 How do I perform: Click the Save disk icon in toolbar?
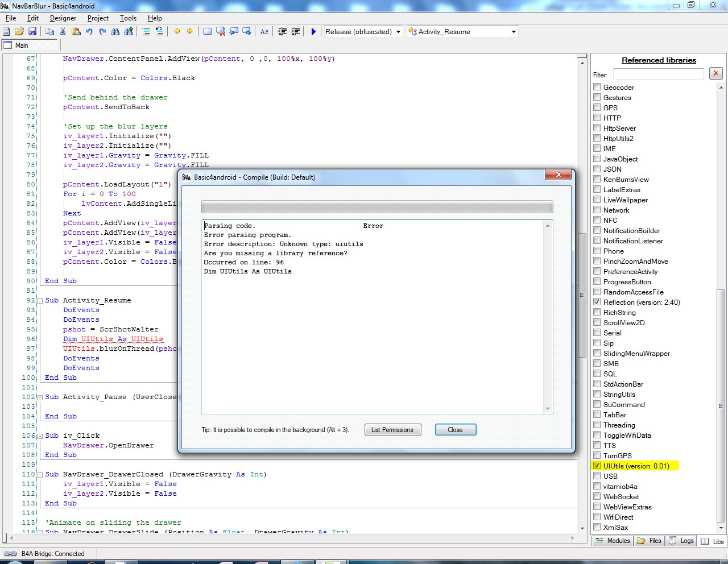tap(32, 32)
